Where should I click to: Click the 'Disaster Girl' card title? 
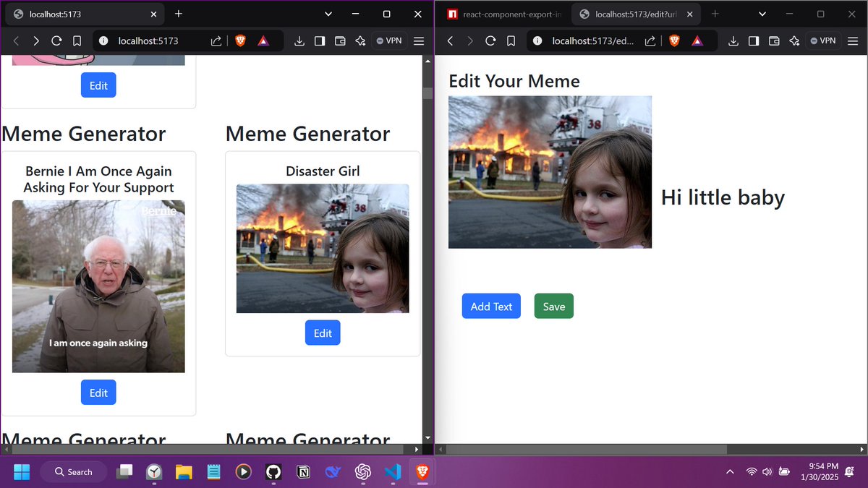323,171
